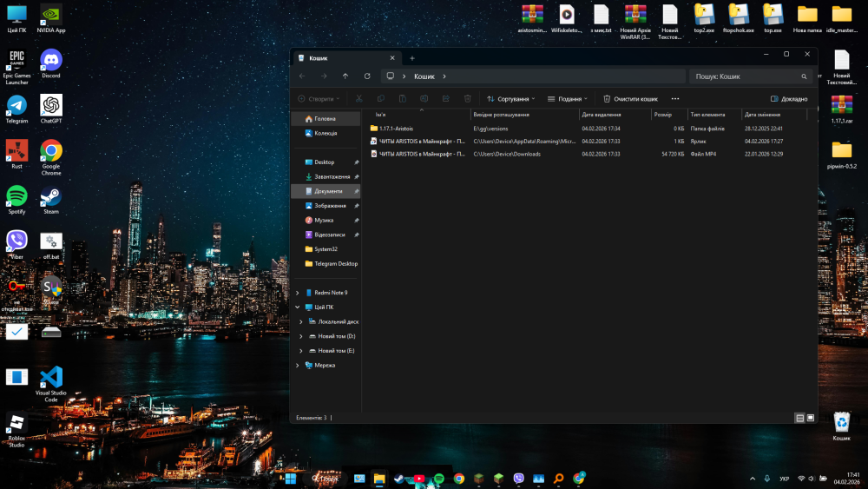Open the Telegram desktop shortcut

tap(16, 109)
